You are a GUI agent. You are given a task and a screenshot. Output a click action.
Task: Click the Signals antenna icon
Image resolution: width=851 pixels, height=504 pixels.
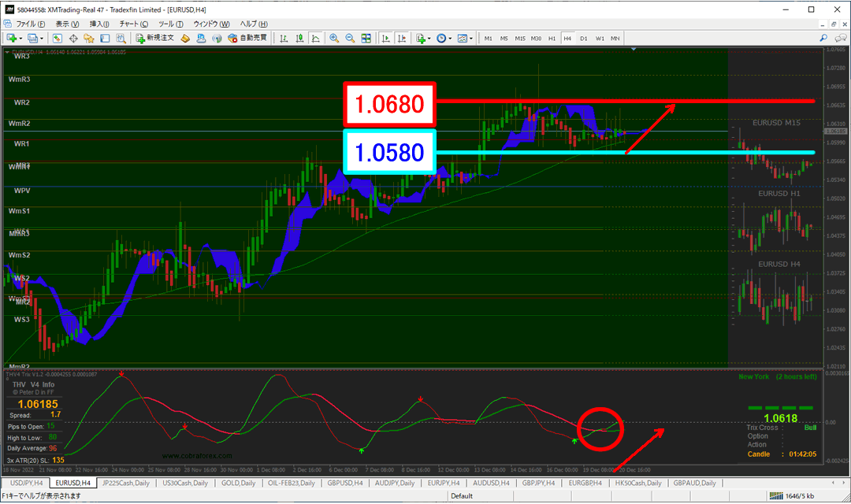point(217,38)
